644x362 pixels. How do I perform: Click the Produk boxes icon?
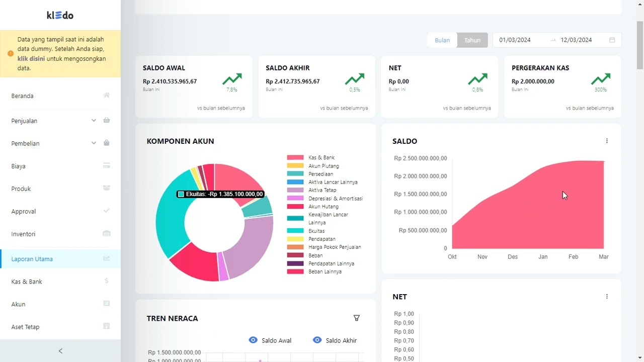(x=106, y=188)
